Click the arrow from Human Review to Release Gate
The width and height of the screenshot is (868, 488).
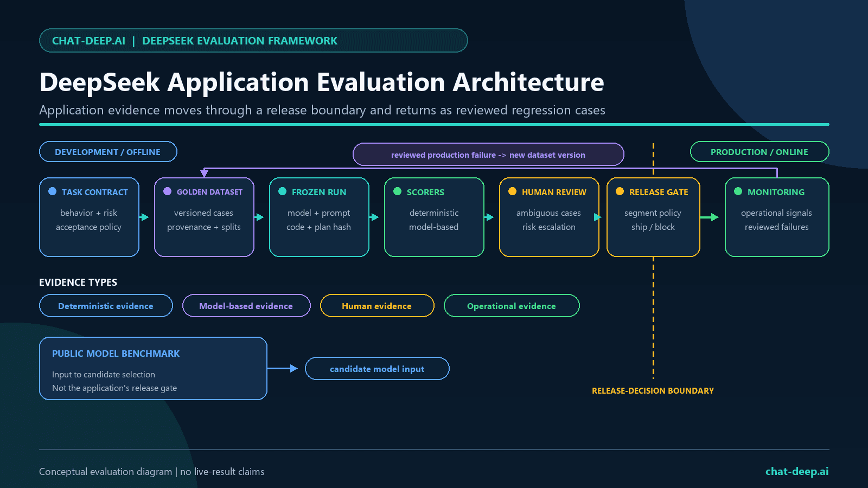pos(598,217)
